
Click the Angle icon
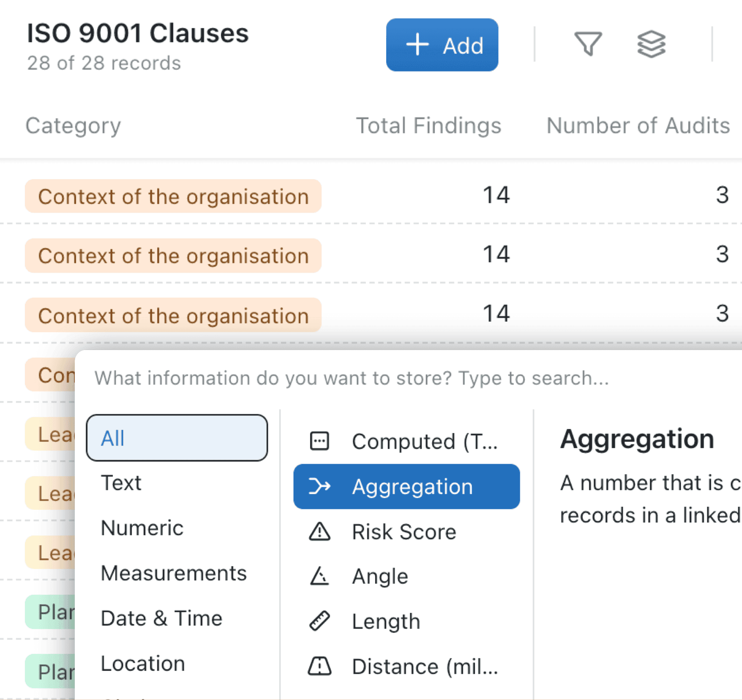(x=319, y=576)
